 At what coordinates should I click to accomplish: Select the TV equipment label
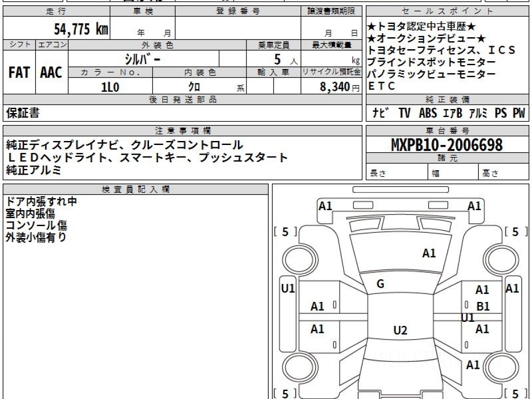click(404, 113)
